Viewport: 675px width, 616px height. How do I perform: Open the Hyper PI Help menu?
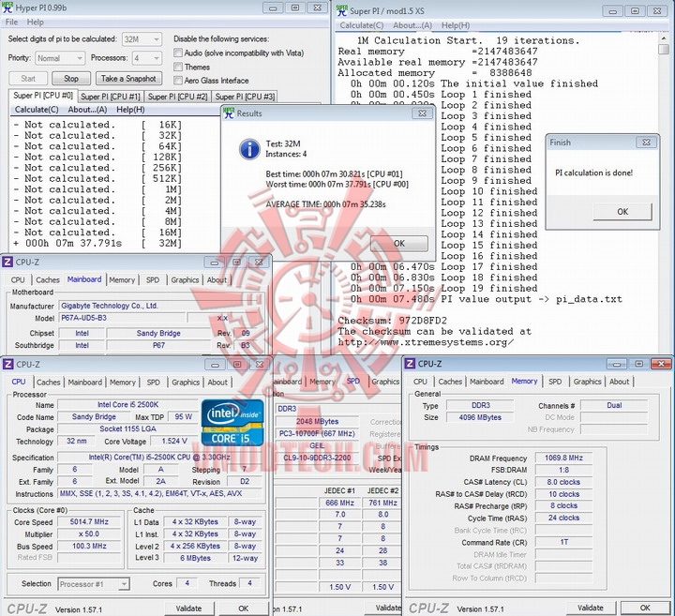pyautogui.click(x=36, y=22)
